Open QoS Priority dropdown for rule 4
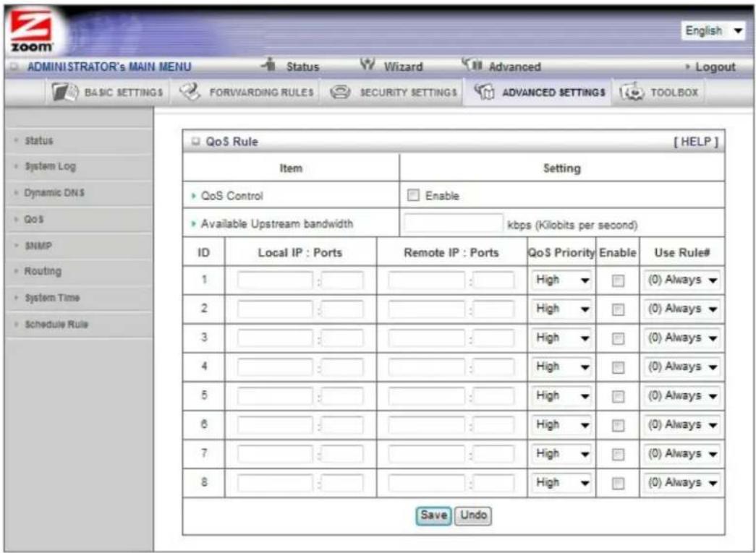Screen dimensions: 756x553 point(561,367)
